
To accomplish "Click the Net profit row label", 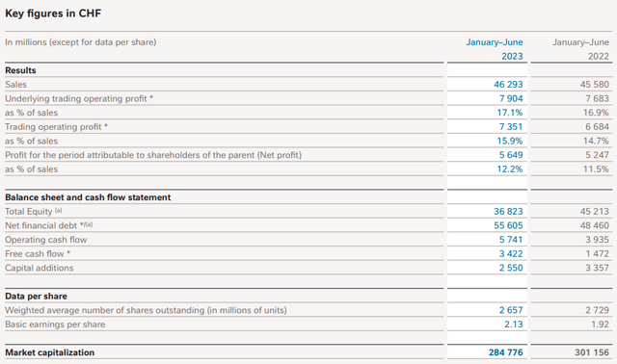I will (153, 155).
